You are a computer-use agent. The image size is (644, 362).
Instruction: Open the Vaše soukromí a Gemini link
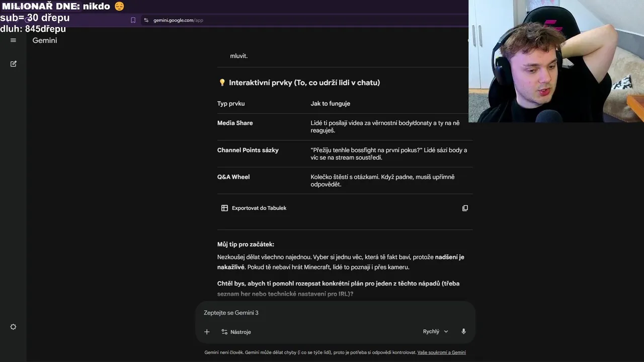(x=442, y=352)
